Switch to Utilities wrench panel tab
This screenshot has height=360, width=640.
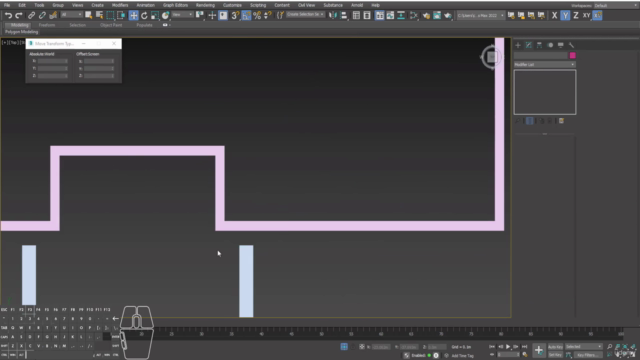[x=571, y=45]
